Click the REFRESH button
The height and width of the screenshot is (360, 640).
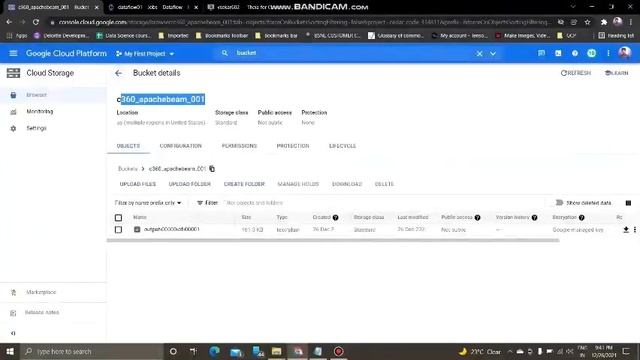[x=576, y=73]
